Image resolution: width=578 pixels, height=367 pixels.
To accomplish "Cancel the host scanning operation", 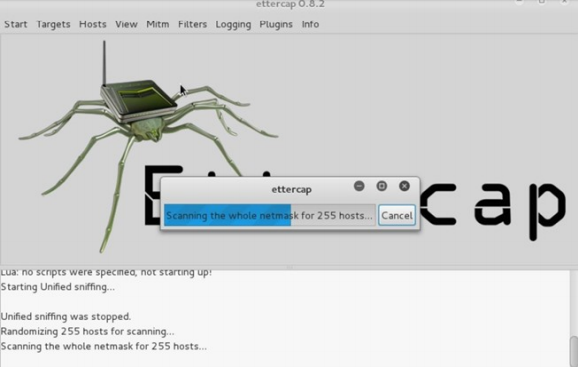I will point(397,215).
